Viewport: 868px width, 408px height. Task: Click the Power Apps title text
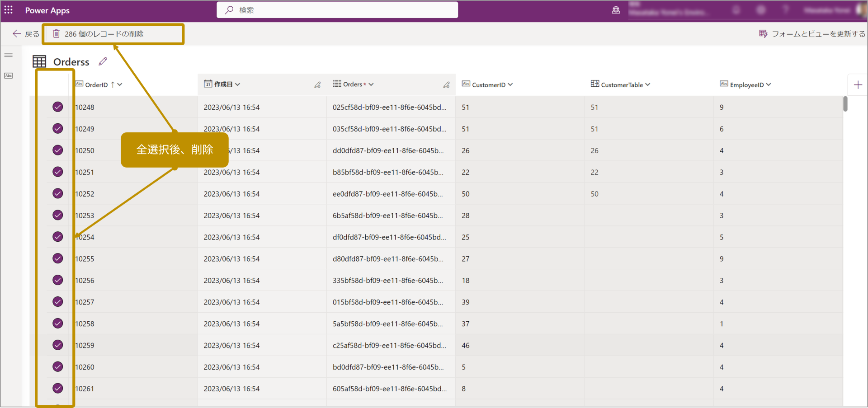coord(47,10)
